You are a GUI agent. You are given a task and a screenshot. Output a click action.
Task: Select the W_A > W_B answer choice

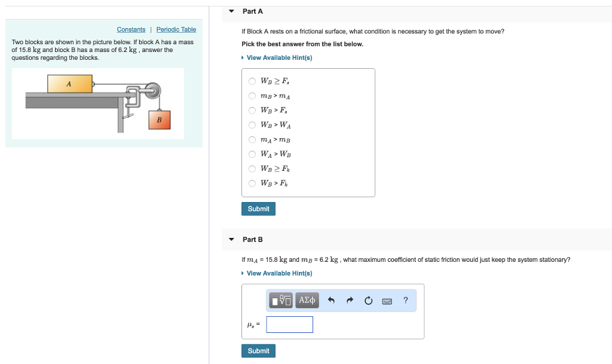click(x=252, y=154)
